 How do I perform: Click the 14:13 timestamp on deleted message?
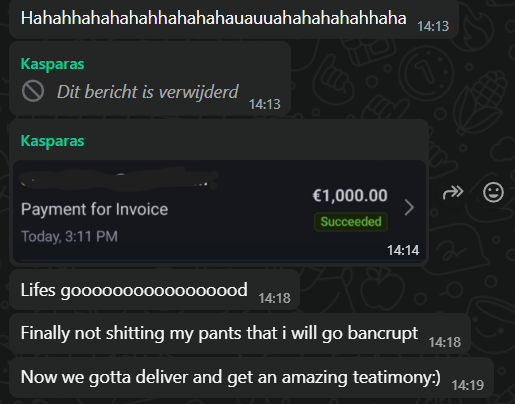(265, 104)
